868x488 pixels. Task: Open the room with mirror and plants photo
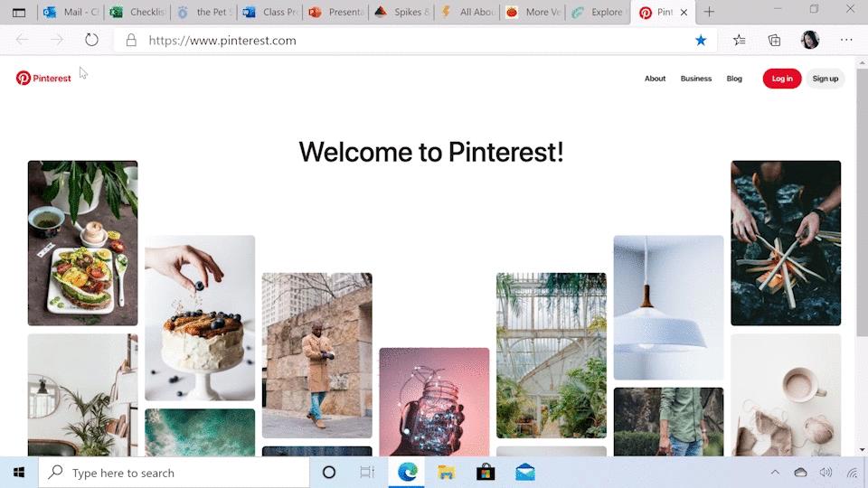pos(82,395)
